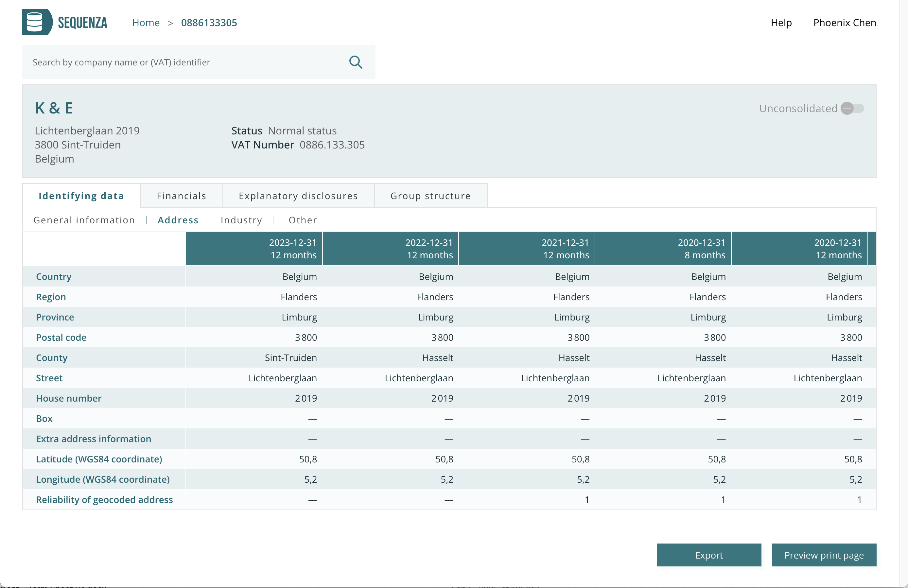Open the Explanatory disclosures tab
This screenshot has width=908, height=588.
[298, 196]
